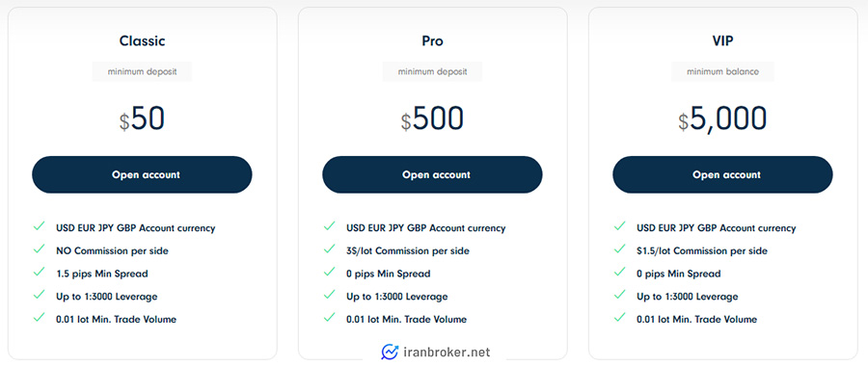Select the Classic plan title
Viewport: 868px width, 366px height.
coord(143,40)
